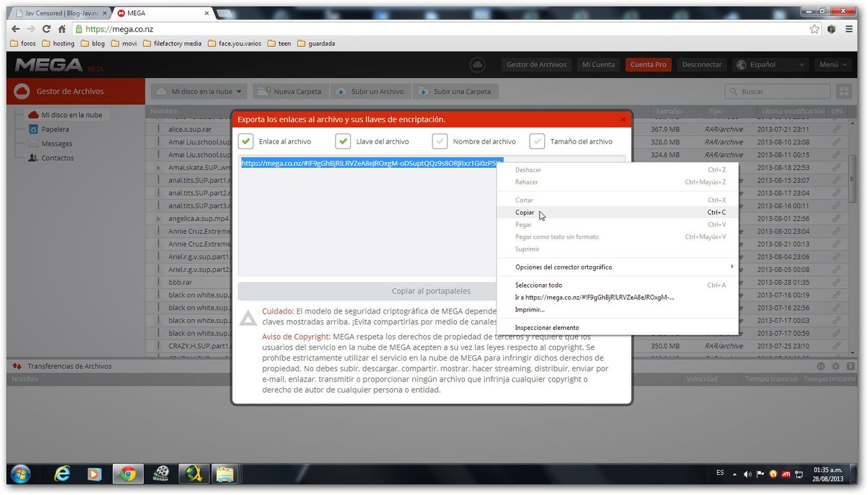Click link icon for row dated 2013-08-28 01:35
The width and height of the screenshot is (868, 495).
pyautogui.click(x=836, y=282)
